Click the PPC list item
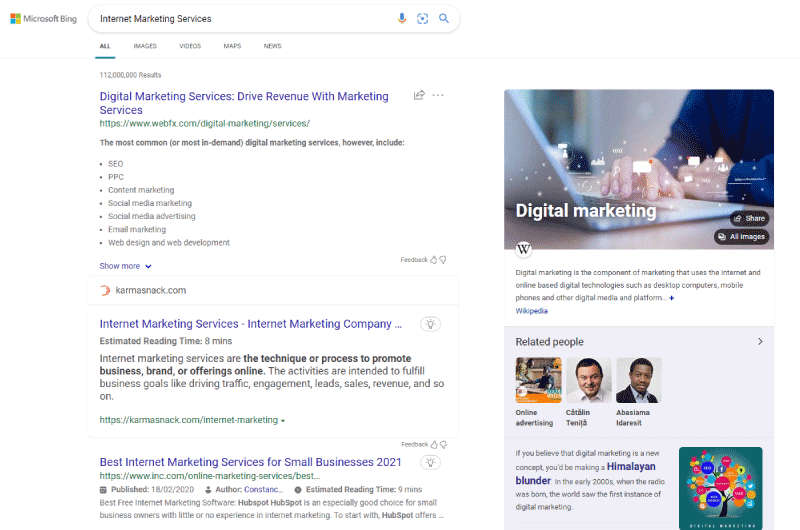800x530 pixels. point(116,177)
